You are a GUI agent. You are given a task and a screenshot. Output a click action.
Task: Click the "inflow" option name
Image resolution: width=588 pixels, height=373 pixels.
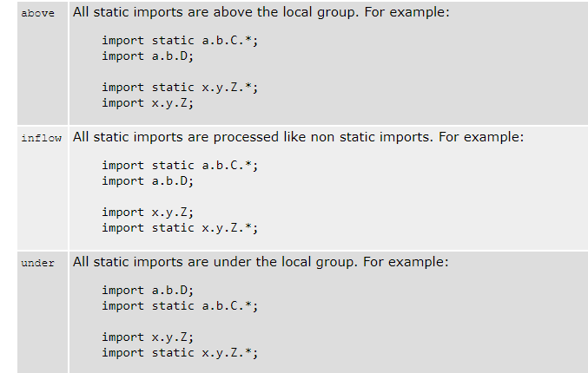click(x=39, y=139)
